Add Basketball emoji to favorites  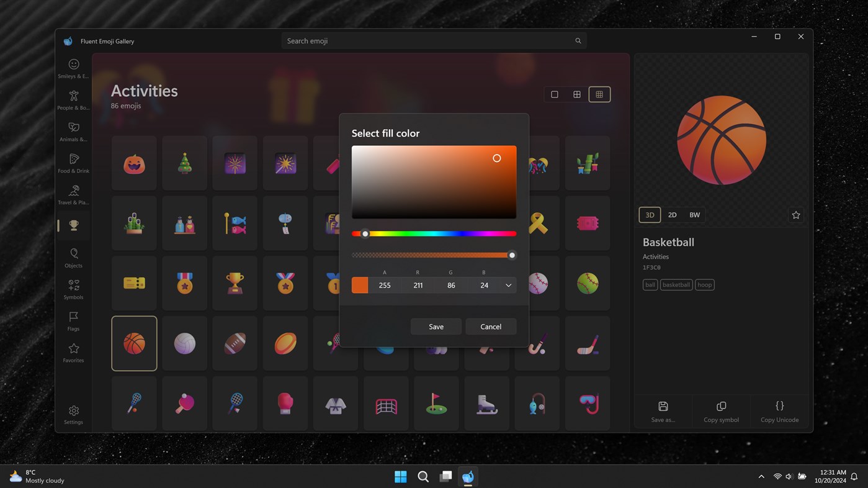point(795,214)
